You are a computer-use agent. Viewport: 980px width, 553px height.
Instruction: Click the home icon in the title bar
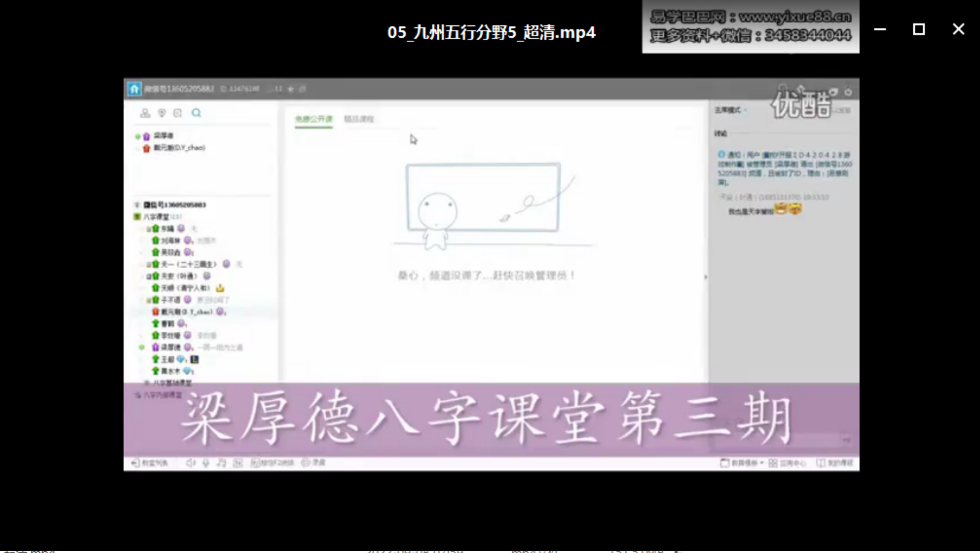click(x=134, y=89)
